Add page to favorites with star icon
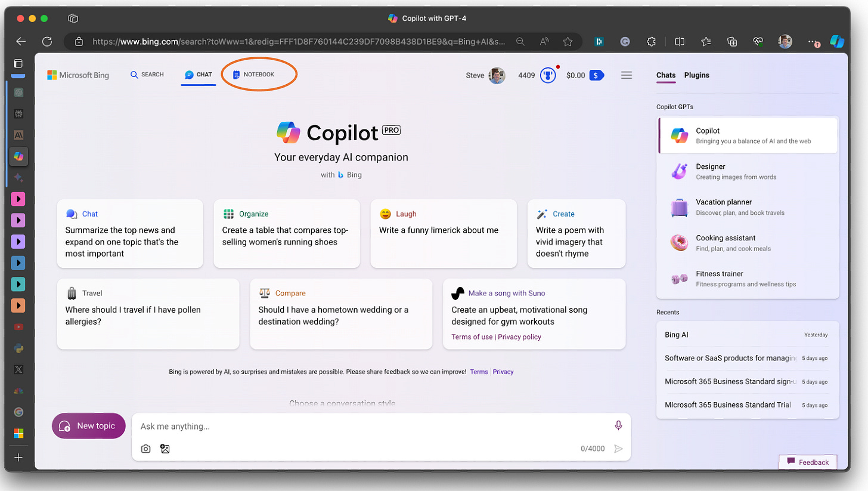 568,42
